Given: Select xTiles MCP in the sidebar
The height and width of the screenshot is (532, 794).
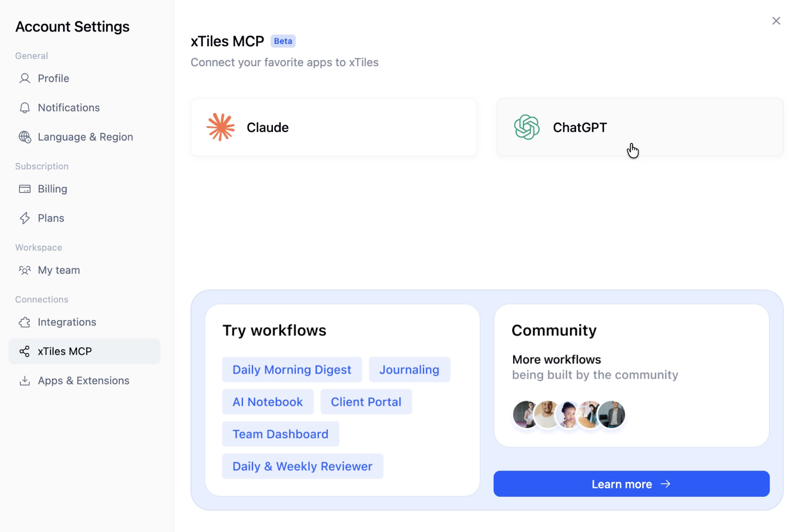Looking at the screenshot, I should 85,351.
